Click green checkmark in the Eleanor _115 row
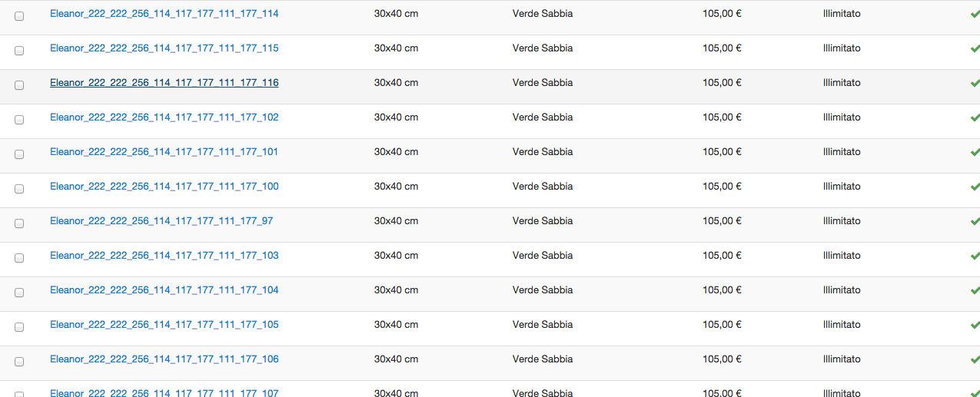 coord(975,48)
